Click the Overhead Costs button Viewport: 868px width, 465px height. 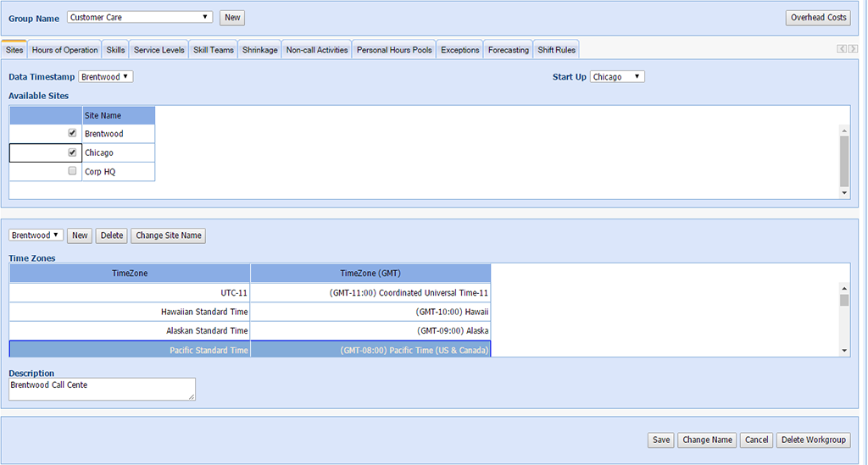818,18
